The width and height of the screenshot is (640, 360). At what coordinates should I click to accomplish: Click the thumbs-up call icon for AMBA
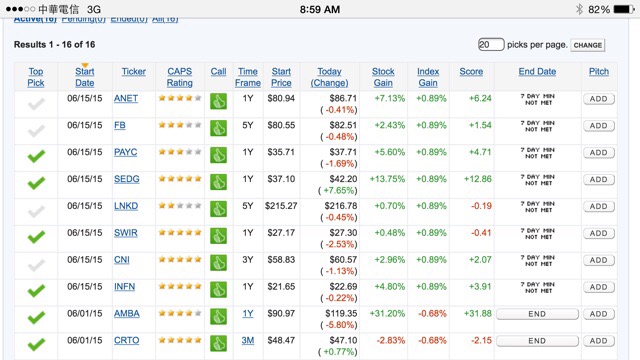[x=218, y=317]
